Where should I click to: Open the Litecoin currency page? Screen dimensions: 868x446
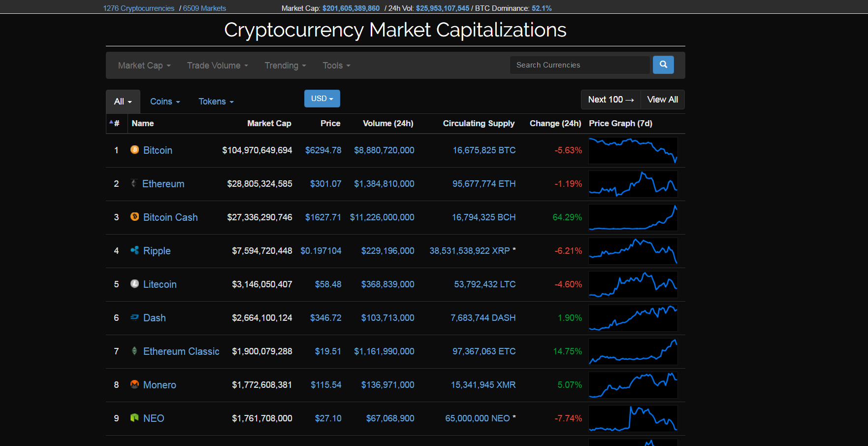(160, 284)
